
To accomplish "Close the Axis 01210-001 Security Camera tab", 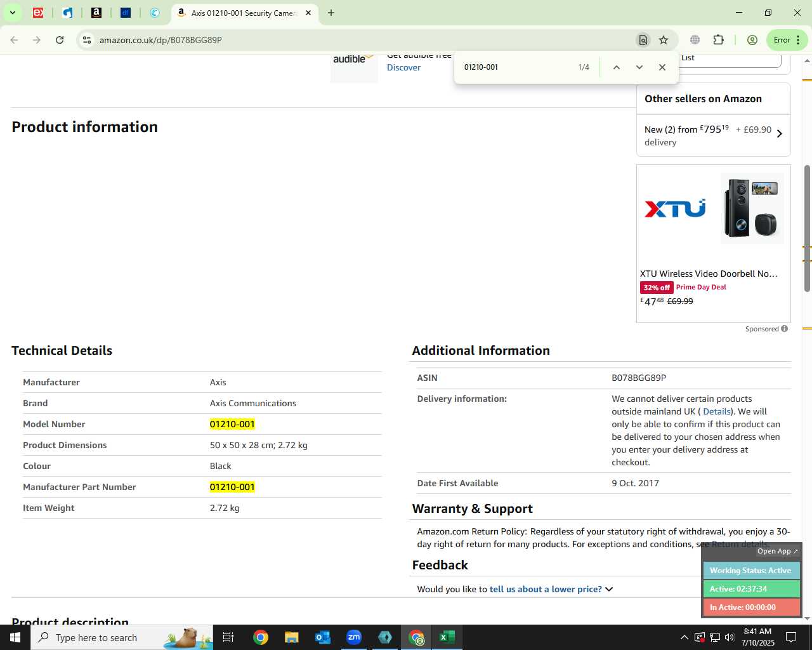I will point(308,13).
